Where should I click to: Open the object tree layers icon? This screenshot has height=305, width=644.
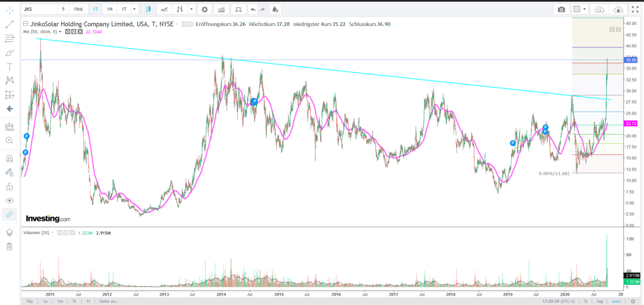[9, 232]
